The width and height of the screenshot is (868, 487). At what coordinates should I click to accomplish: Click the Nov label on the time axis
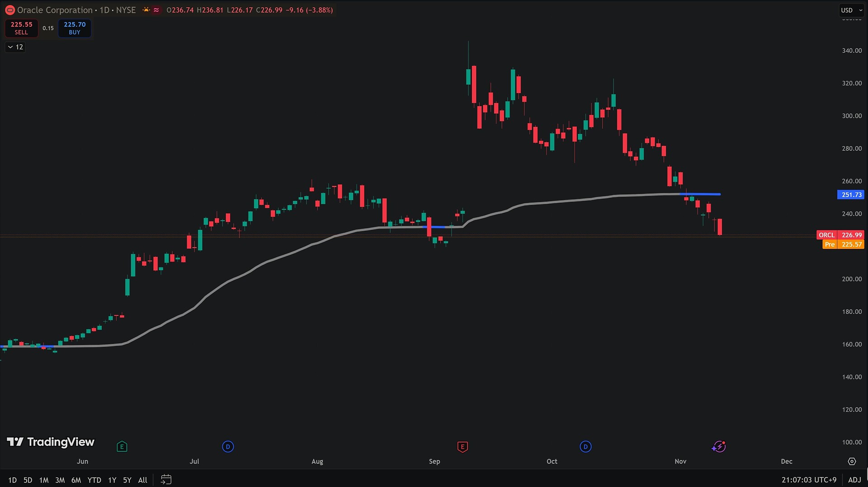680,461
